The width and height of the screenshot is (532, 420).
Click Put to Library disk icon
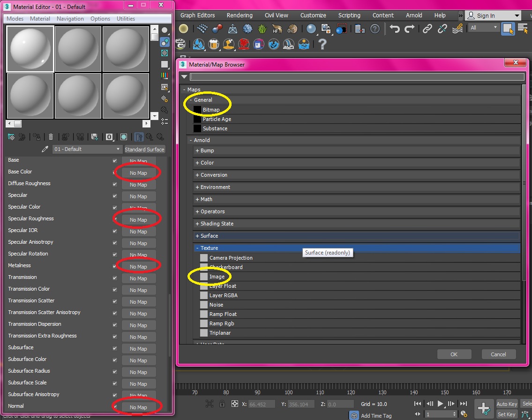click(95, 137)
